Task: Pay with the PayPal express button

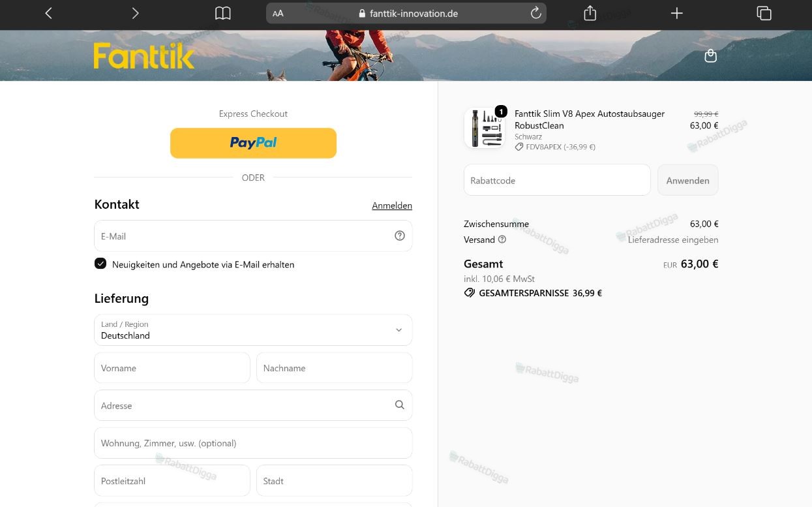Action: coord(253,143)
